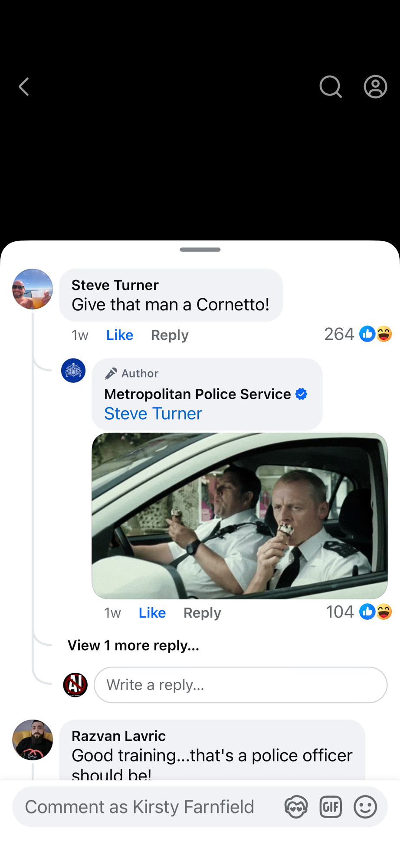Reply to Metropolitan Police Service comment

202,613
